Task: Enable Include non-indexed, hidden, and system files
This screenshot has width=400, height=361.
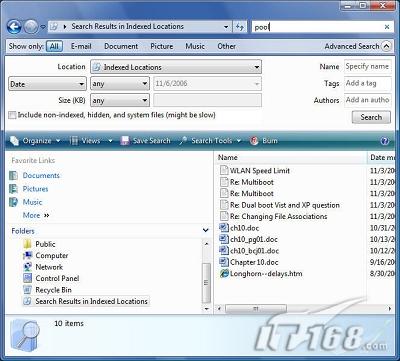Action: point(12,115)
